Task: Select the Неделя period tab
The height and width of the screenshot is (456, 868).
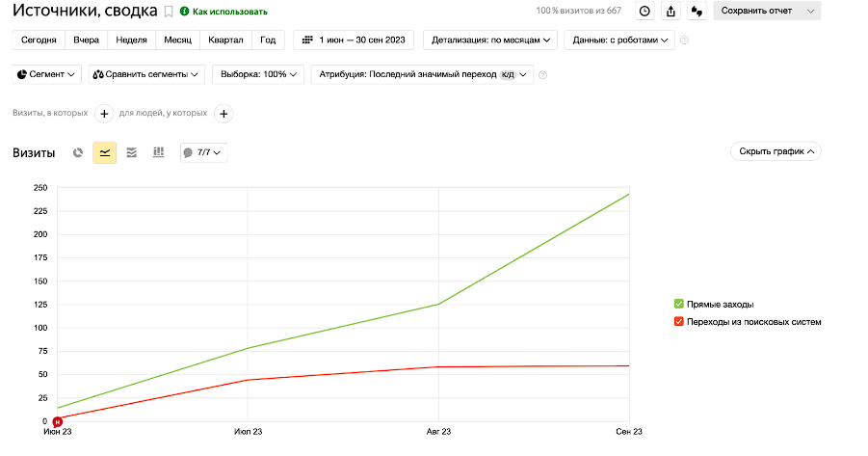Action: pos(131,40)
